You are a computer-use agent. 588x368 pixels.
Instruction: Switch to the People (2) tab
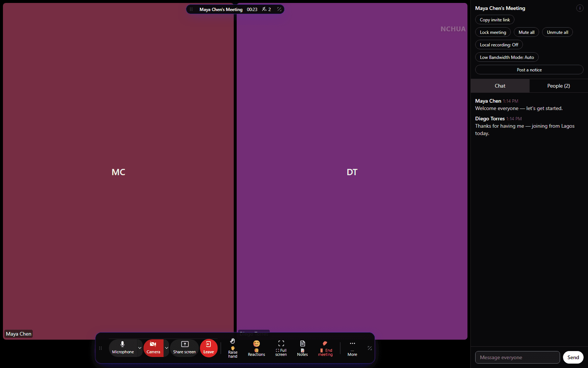[559, 86]
